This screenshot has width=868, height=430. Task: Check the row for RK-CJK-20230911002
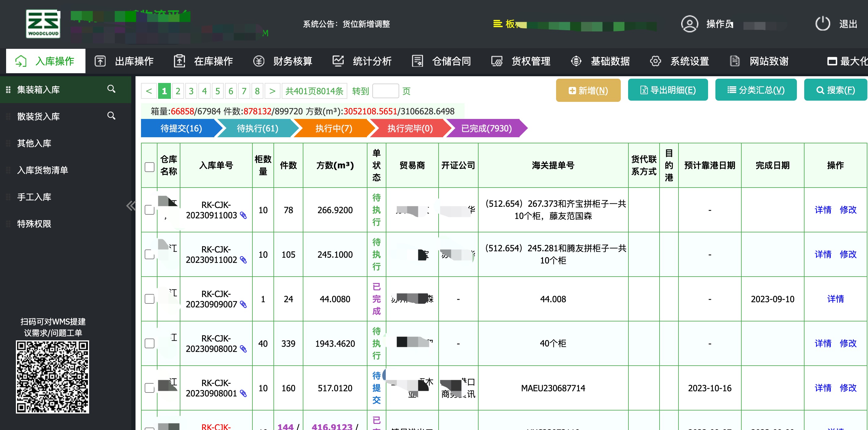tap(149, 254)
